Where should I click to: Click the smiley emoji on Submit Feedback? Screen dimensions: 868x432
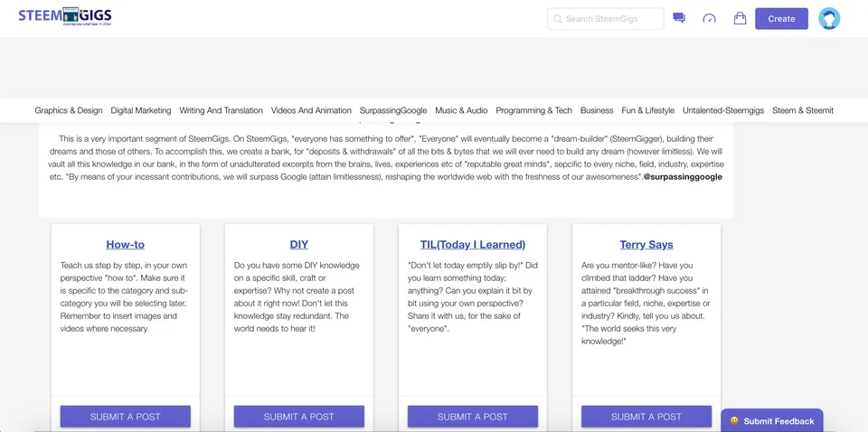coord(734,421)
